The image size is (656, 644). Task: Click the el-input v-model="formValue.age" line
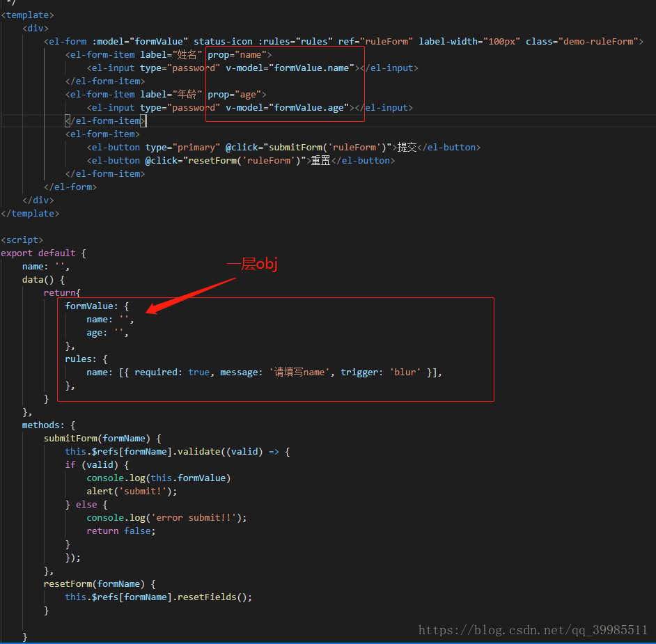[x=250, y=107]
